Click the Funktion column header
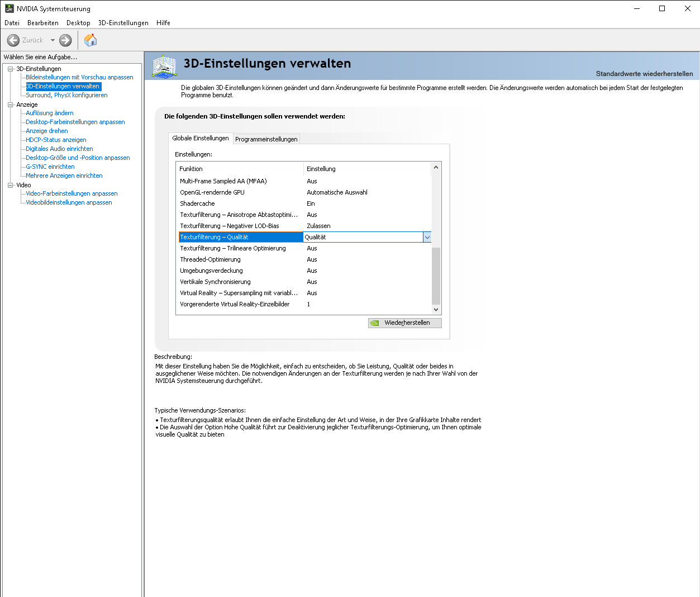The image size is (700, 597). coord(240,169)
